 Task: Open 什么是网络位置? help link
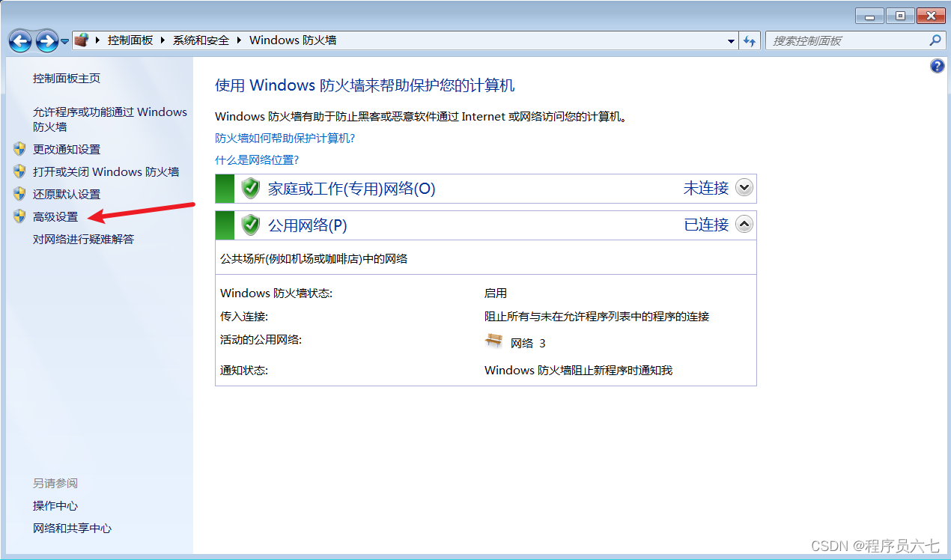pyautogui.click(x=257, y=159)
